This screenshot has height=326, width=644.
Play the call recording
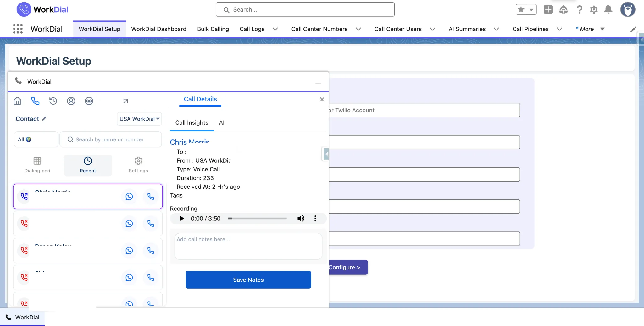(x=182, y=219)
